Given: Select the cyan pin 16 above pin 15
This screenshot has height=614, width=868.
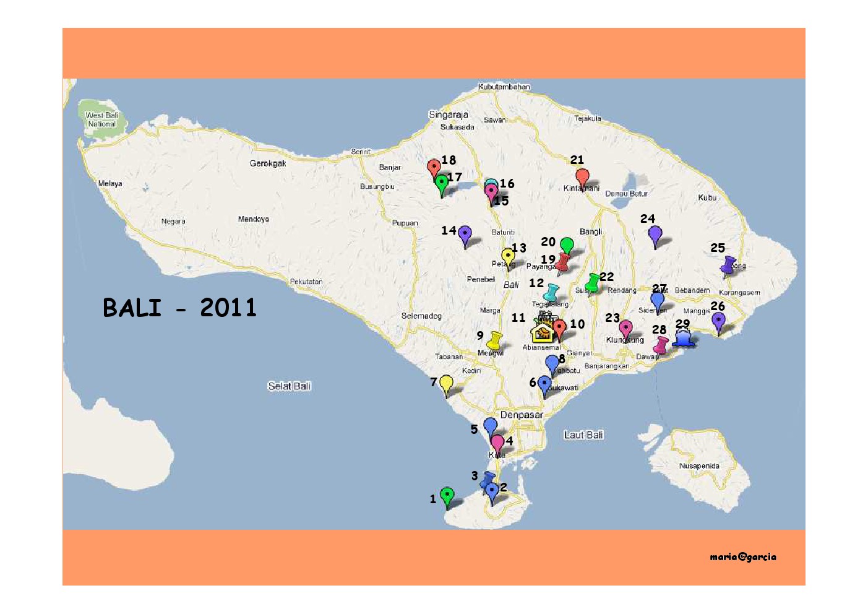Looking at the screenshot, I should [x=491, y=183].
